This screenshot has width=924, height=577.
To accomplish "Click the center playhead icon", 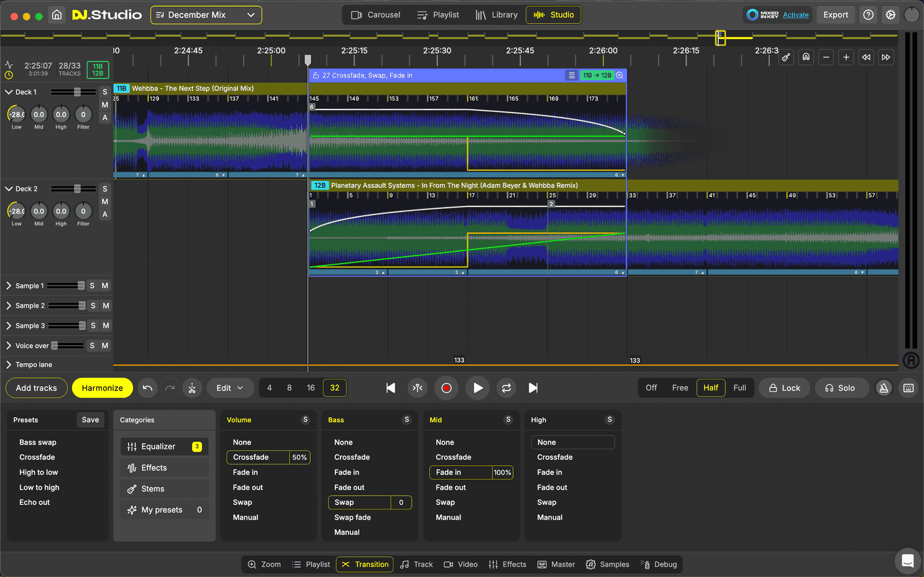I will pos(418,388).
